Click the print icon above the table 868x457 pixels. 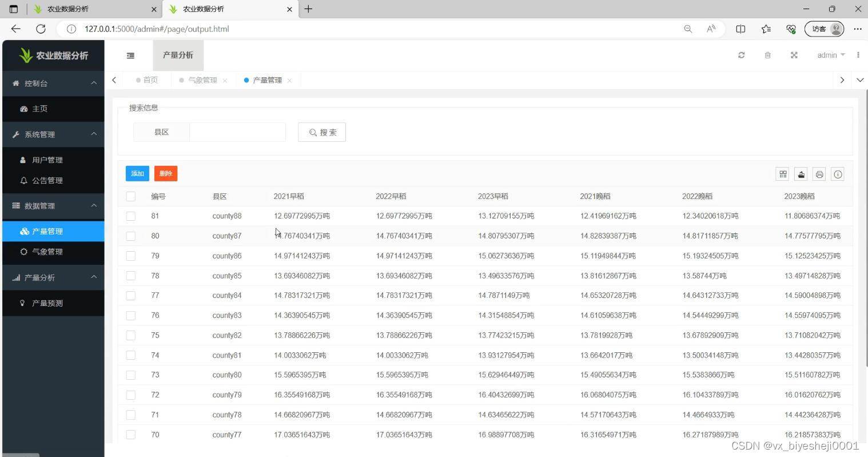click(x=819, y=174)
